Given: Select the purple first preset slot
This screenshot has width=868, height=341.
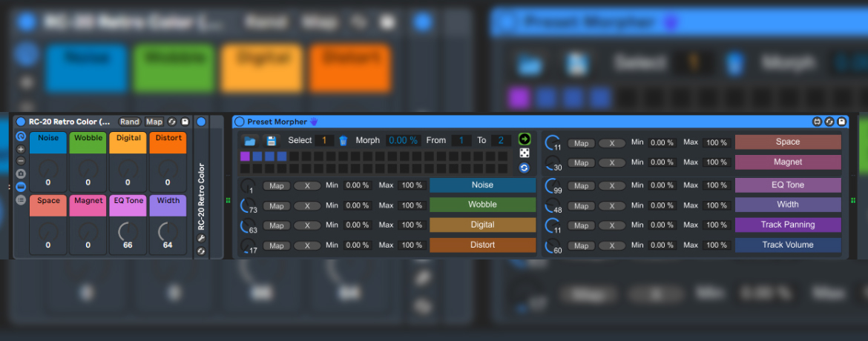Looking at the screenshot, I should 245,156.
